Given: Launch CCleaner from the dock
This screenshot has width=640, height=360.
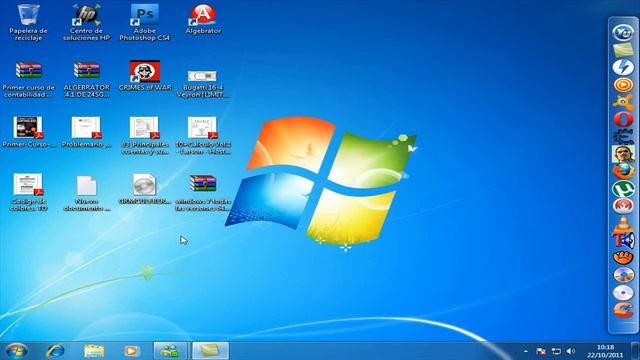Looking at the screenshot, I should coord(623,310).
